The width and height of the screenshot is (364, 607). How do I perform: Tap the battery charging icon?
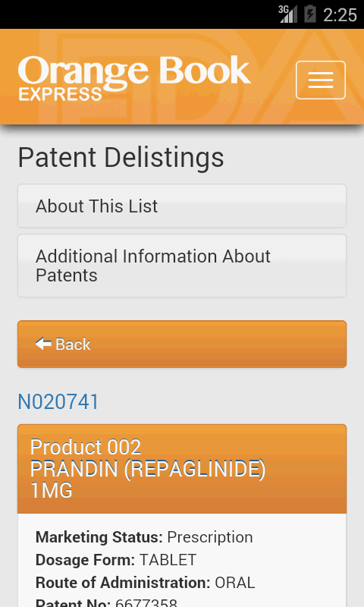click(x=310, y=14)
